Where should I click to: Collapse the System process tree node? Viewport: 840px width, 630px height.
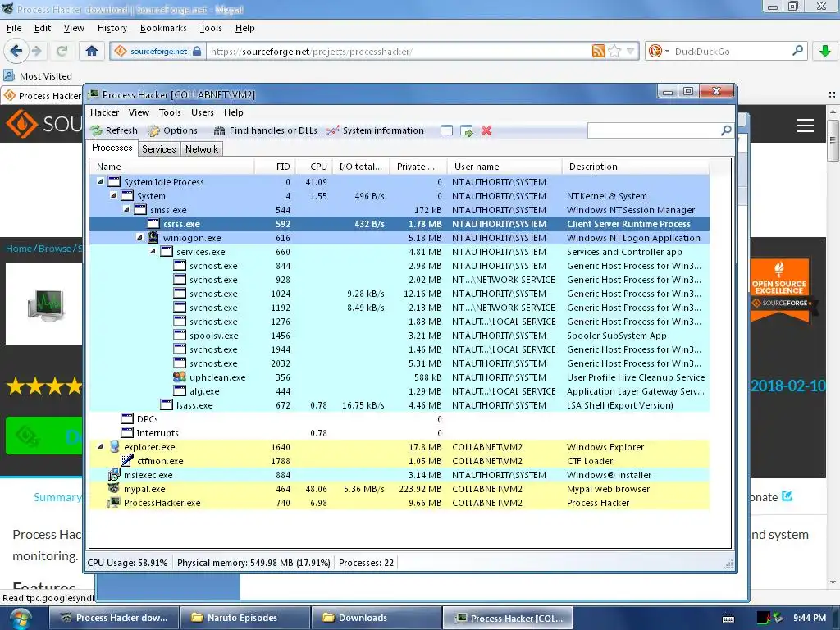(113, 195)
